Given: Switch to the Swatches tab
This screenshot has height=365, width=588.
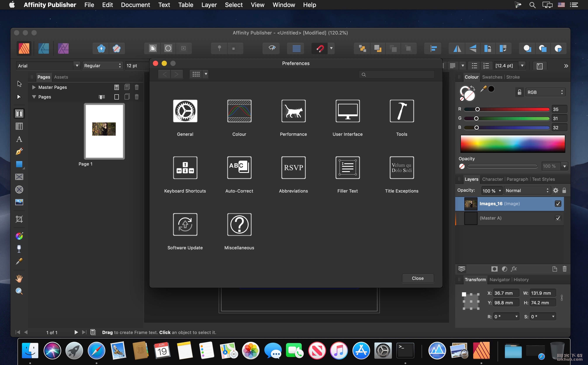Looking at the screenshot, I should [x=492, y=77].
